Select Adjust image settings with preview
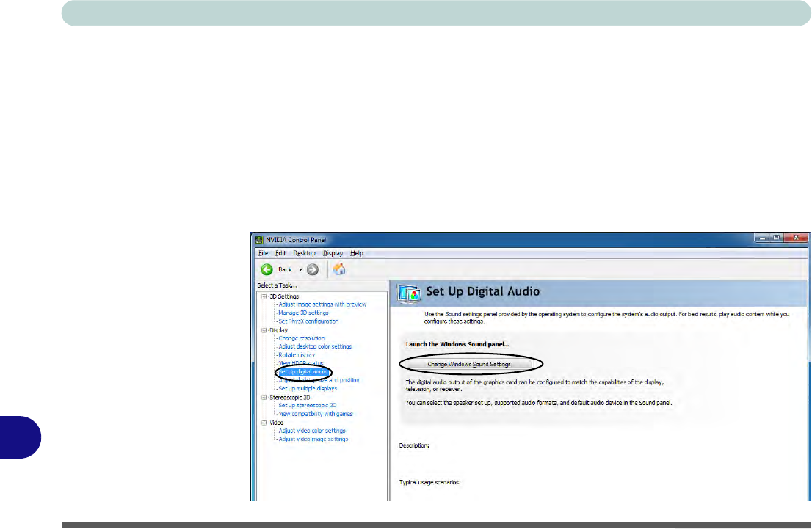Image resolution: width=812 pixels, height=529 pixels. click(322, 304)
